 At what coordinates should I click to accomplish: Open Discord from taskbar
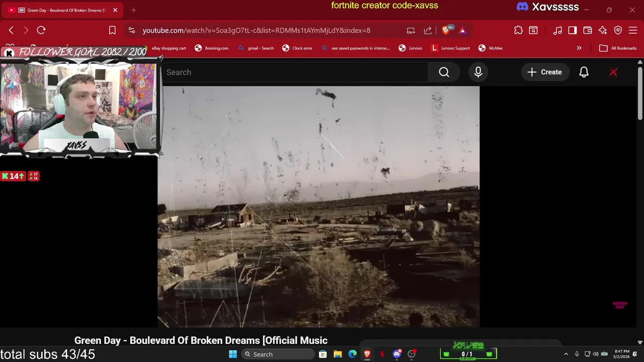[x=397, y=354]
